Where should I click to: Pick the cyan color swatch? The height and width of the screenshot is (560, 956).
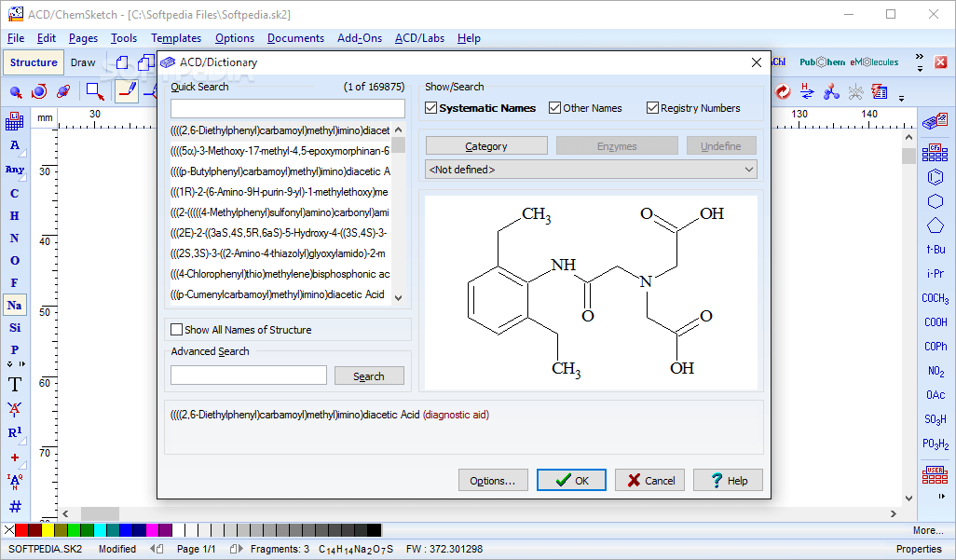pos(100,530)
